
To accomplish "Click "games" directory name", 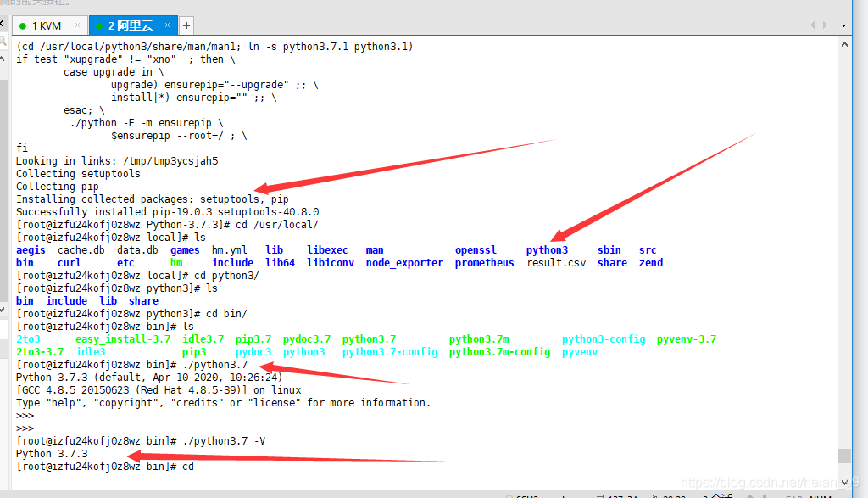I will pos(185,250).
